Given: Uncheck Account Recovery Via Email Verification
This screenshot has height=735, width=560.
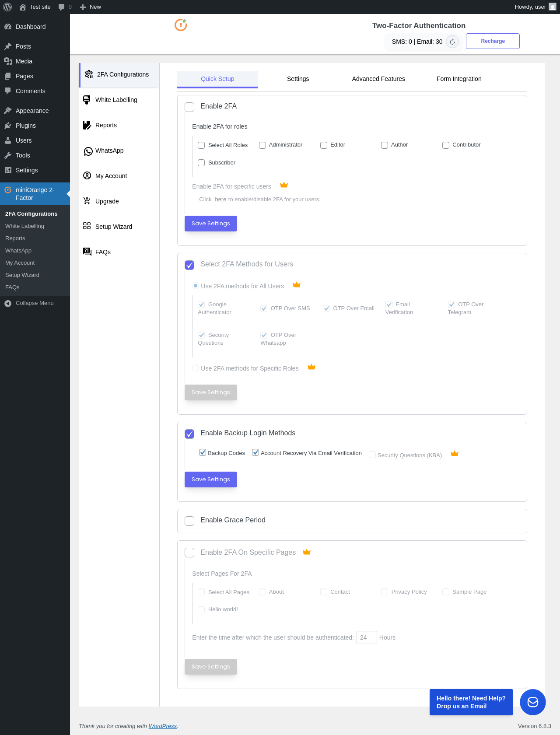Looking at the screenshot, I should pos(255,452).
